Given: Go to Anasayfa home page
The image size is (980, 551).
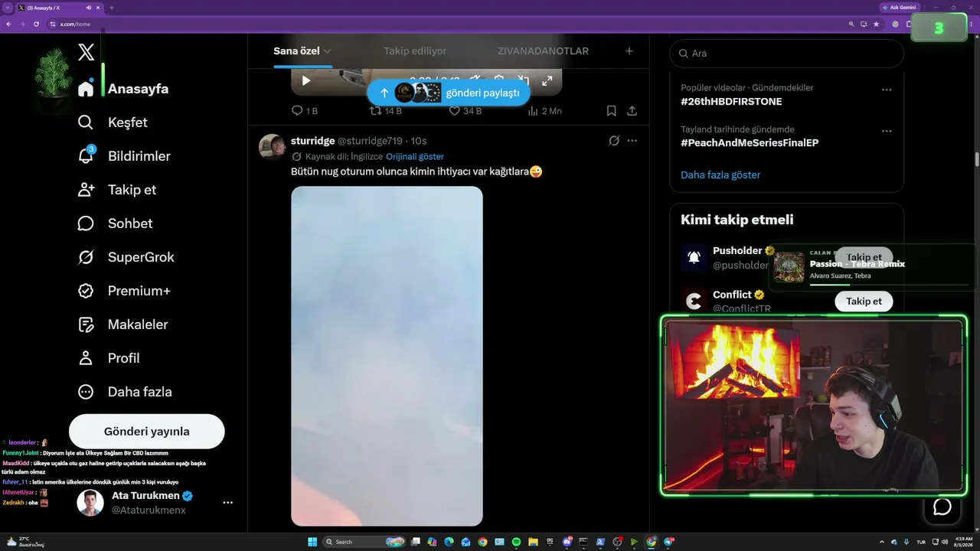Looking at the screenshot, I should click(123, 89).
